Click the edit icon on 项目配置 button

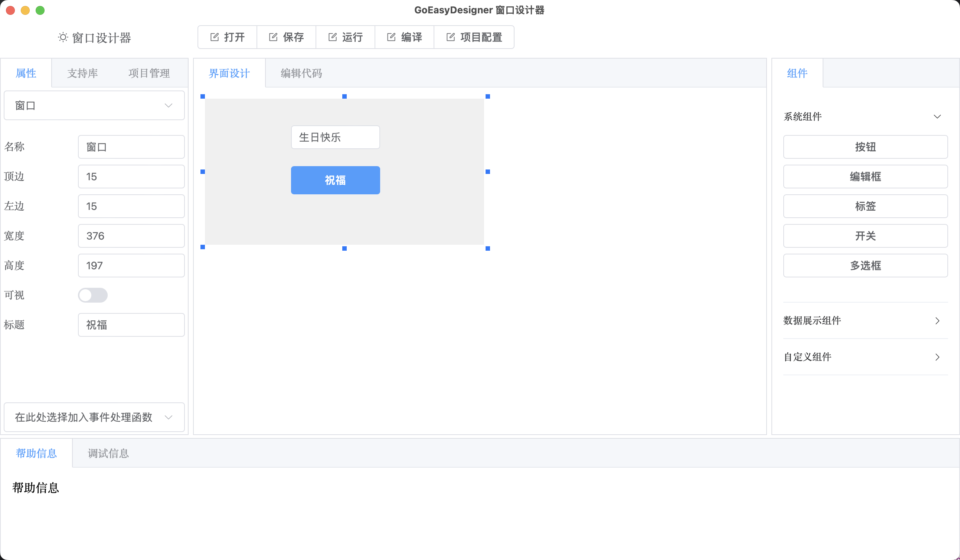pyautogui.click(x=451, y=37)
